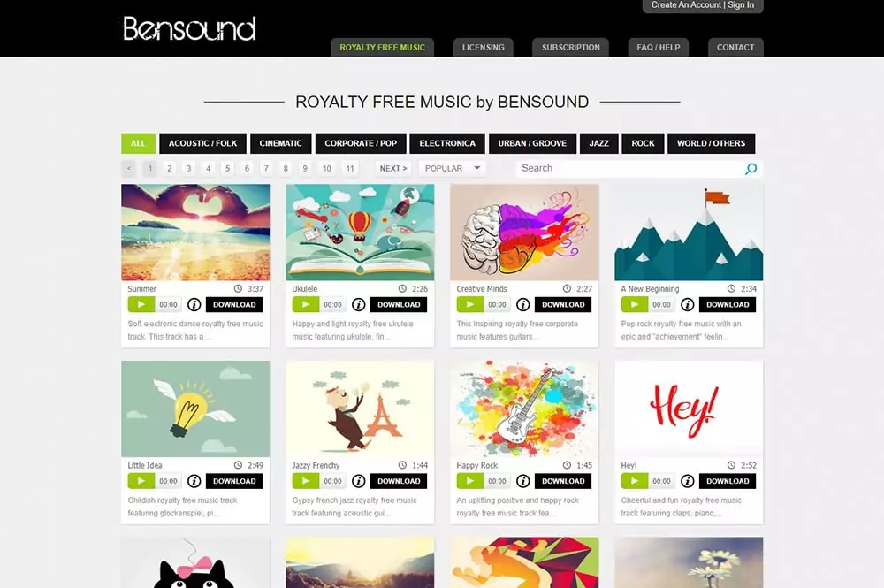The height and width of the screenshot is (588, 884).
Task: Go to previous page arrow
Action: point(128,169)
